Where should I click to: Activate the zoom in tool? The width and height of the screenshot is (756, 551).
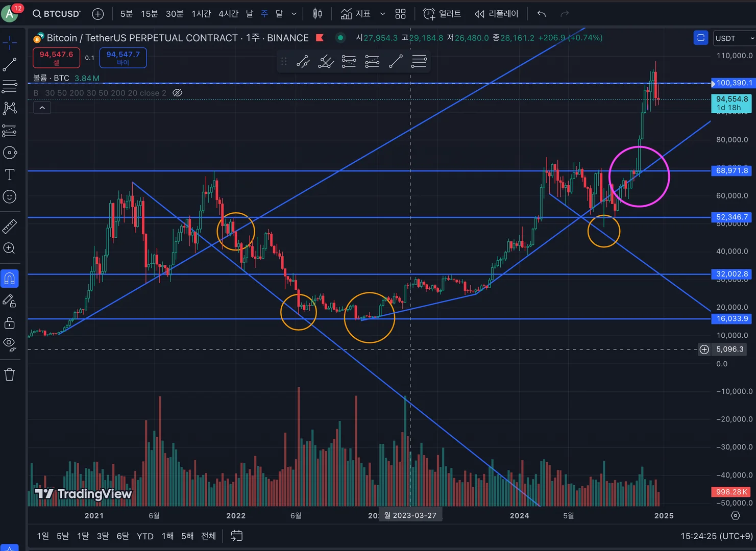[x=10, y=248]
